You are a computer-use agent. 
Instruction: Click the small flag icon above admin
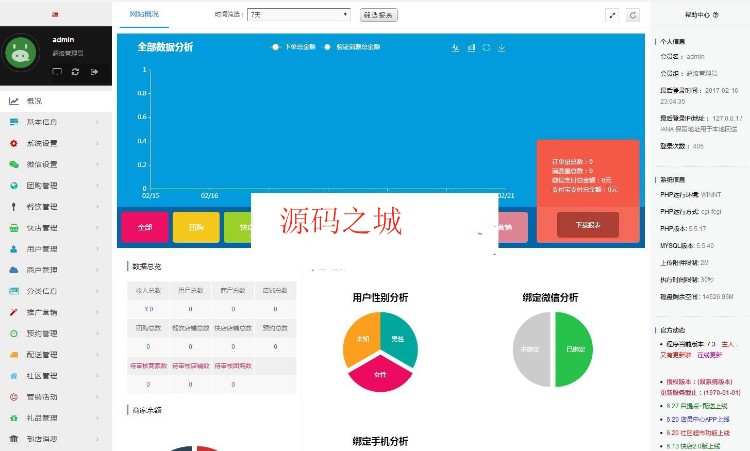click(55, 14)
